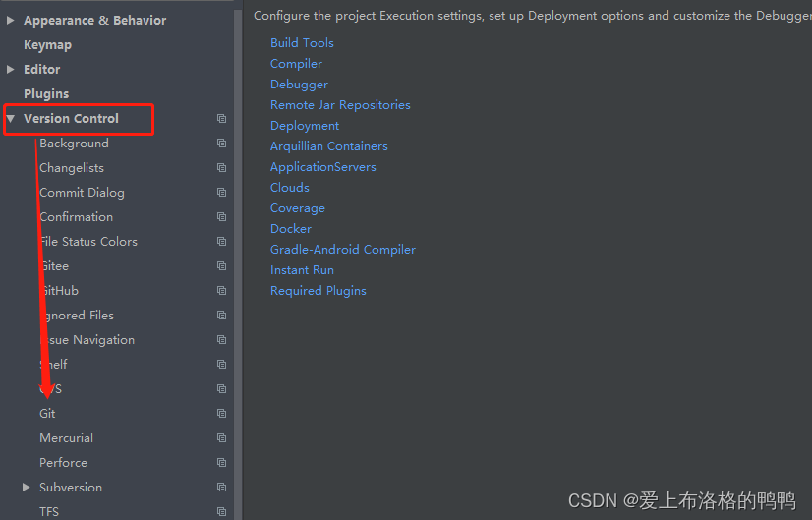Follow the Debugger link
812x520 pixels.
299,85
